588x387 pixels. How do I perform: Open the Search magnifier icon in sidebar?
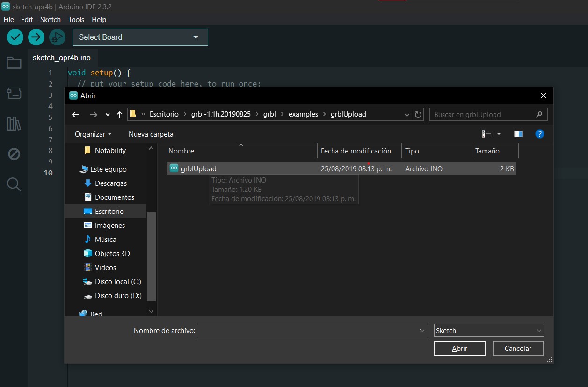(14, 184)
